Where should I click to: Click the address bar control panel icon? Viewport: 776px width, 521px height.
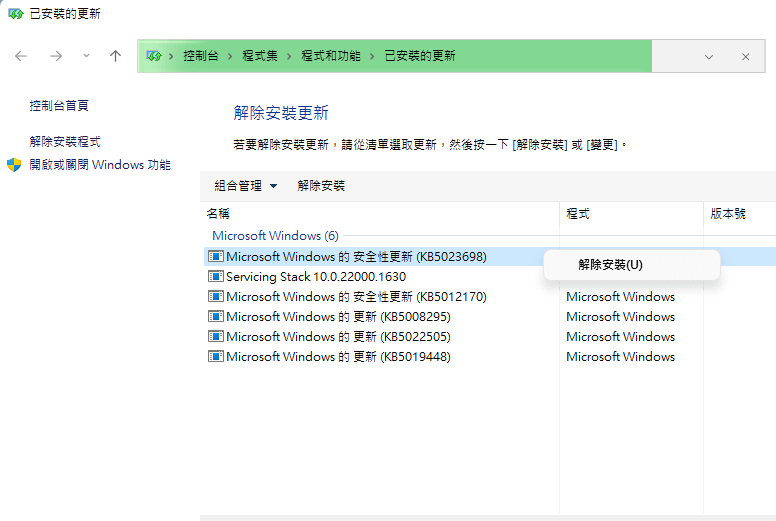click(154, 56)
